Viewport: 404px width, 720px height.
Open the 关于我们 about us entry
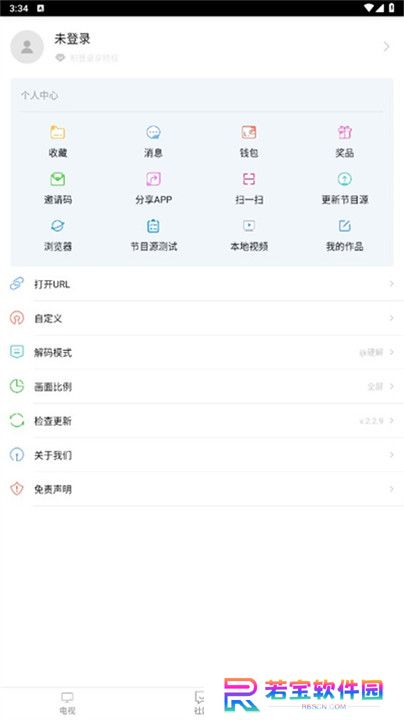pyautogui.click(x=202, y=455)
